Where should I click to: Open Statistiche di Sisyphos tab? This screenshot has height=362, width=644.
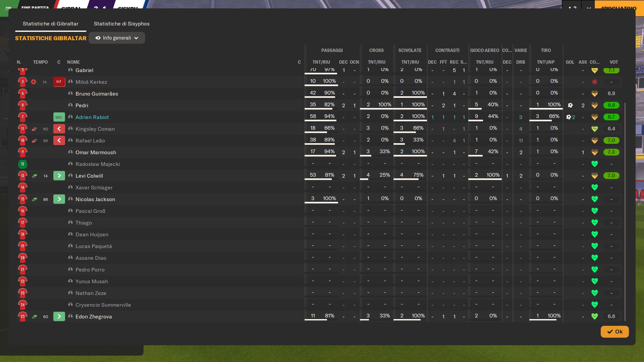tap(122, 24)
